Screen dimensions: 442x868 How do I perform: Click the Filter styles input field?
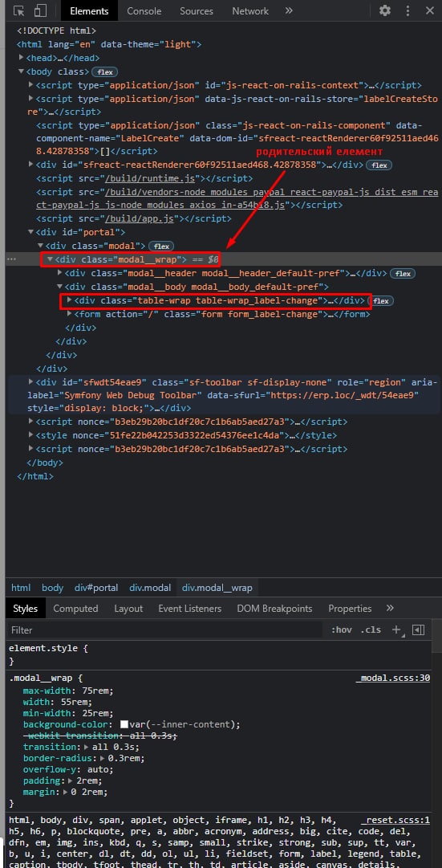click(x=165, y=630)
